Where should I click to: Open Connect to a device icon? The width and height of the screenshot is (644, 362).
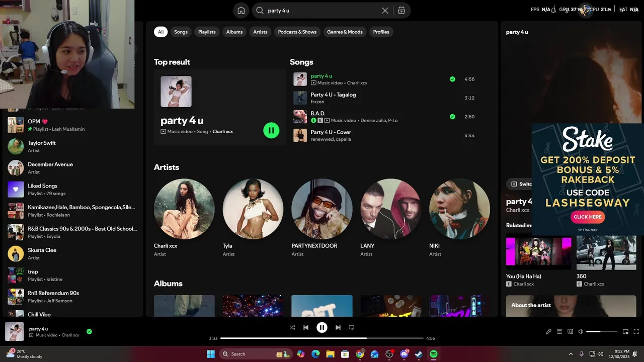click(x=570, y=331)
